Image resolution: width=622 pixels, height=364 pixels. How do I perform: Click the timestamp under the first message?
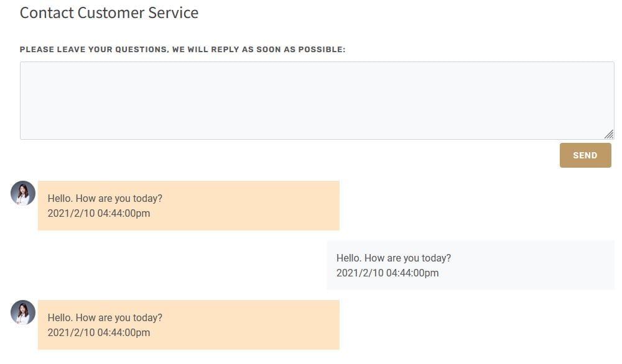pos(99,213)
